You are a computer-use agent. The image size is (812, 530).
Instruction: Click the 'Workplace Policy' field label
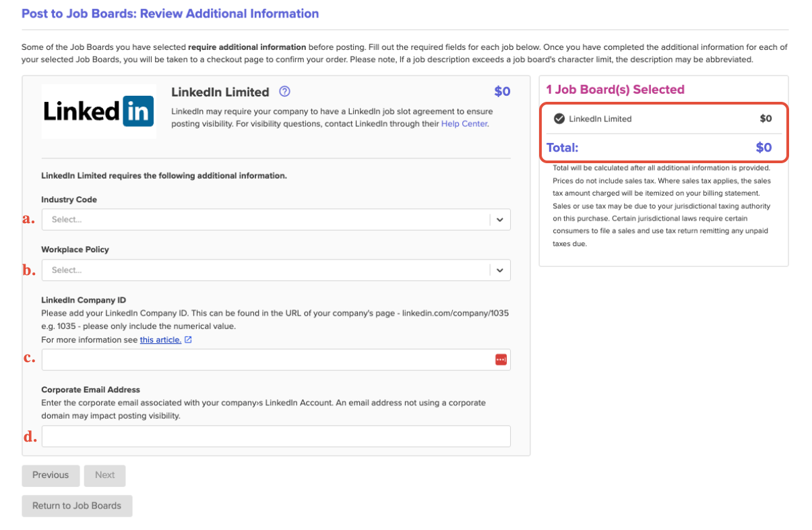tap(75, 249)
